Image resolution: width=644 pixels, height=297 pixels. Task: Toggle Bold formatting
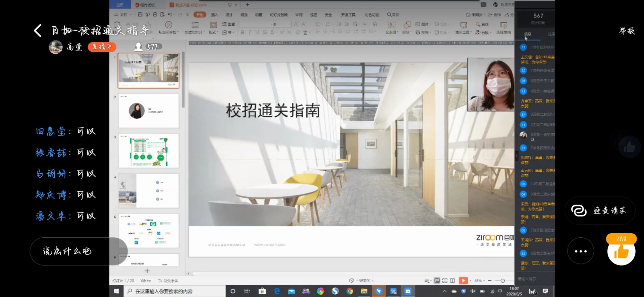242,32
